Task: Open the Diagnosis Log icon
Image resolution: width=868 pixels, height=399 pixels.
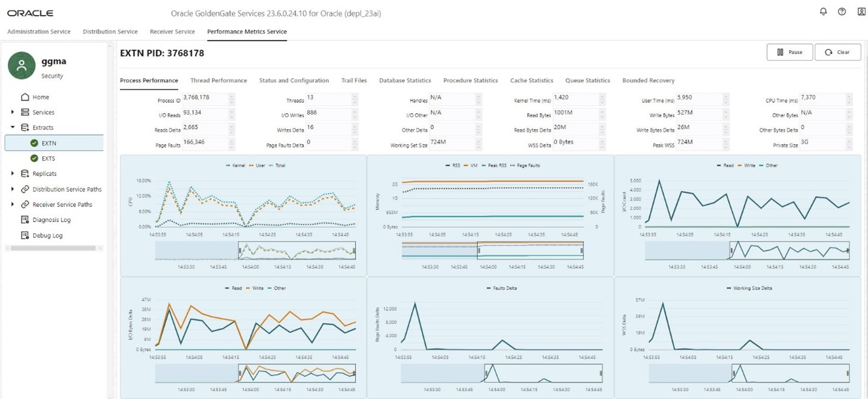Action: [25, 220]
